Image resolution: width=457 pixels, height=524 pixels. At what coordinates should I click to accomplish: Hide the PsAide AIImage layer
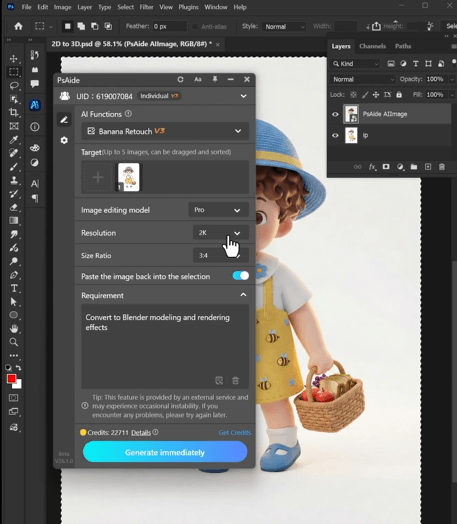click(335, 114)
